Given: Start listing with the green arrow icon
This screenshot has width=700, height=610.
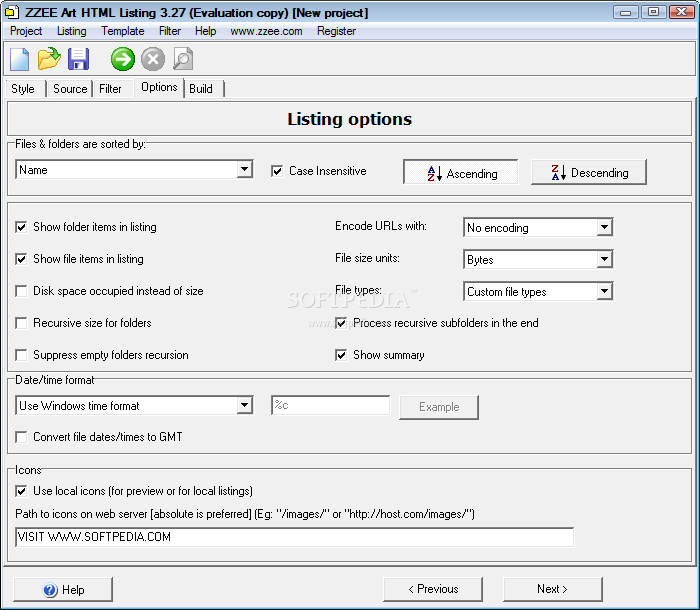Looking at the screenshot, I should point(123,59).
